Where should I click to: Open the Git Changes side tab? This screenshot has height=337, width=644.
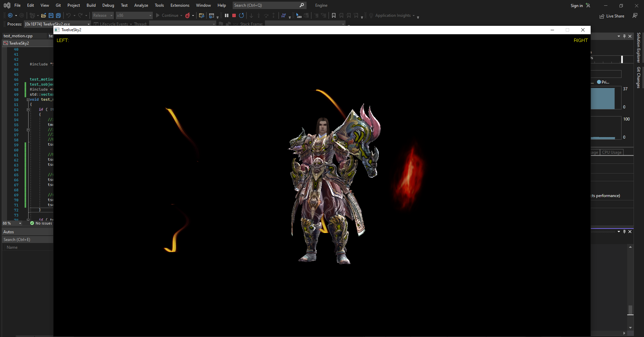(x=638, y=78)
